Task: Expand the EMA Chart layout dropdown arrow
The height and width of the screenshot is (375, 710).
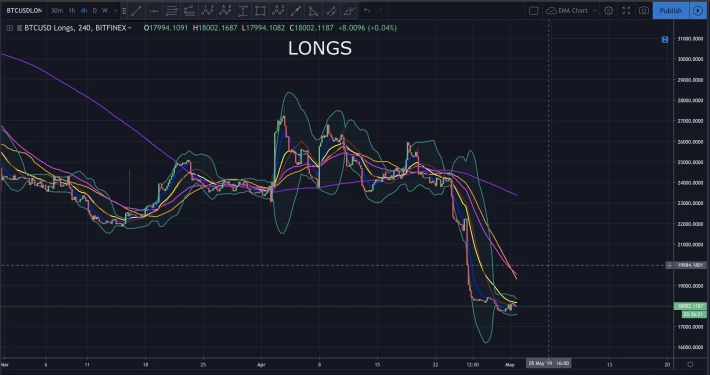Action: click(595, 10)
